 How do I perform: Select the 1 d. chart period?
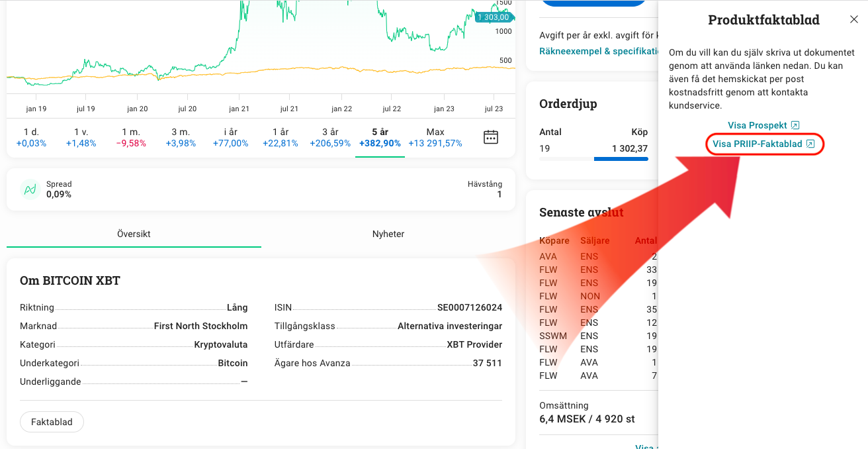coord(31,137)
